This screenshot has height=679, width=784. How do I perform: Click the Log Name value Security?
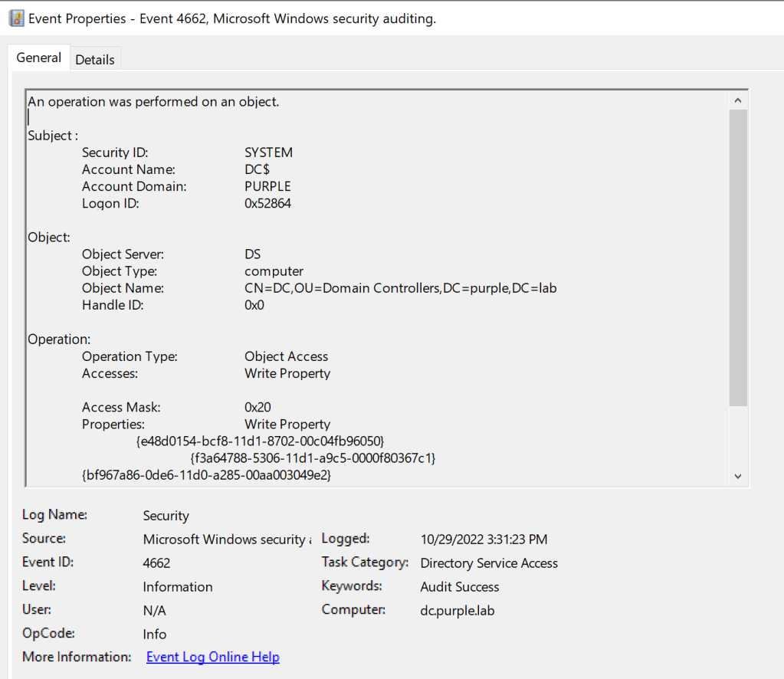tap(166, 516)
